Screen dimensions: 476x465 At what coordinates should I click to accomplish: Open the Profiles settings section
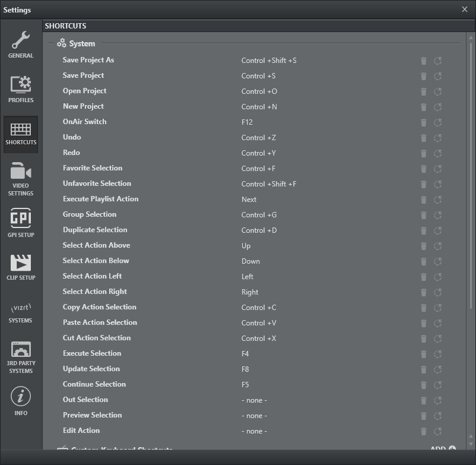click(x=21, y=88)
